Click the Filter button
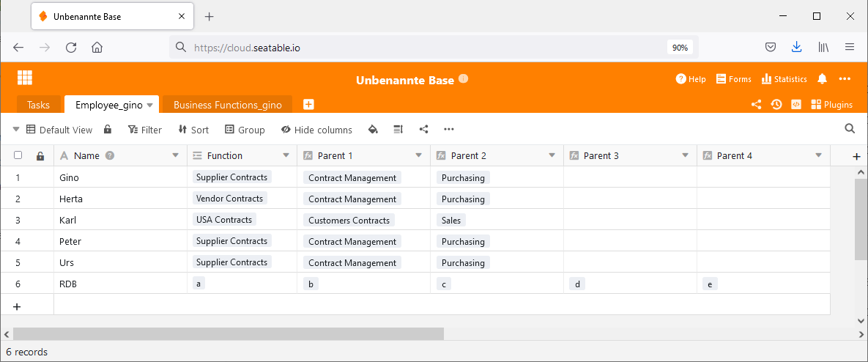 click(x=144, y=130)
